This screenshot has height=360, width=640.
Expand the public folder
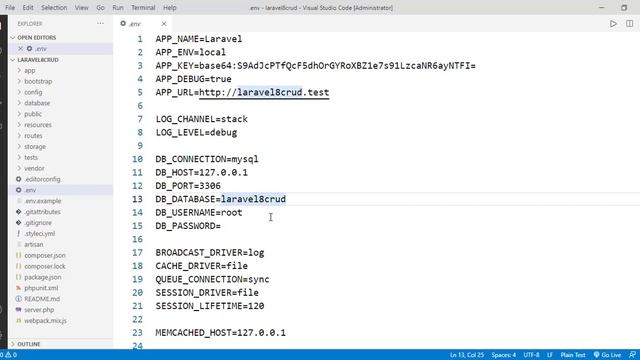point(29,114)
